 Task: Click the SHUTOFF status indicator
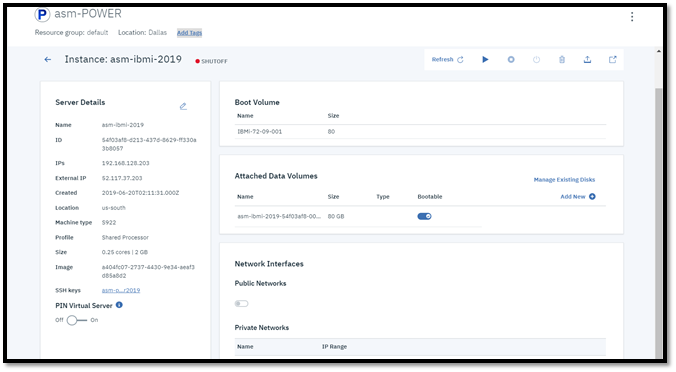point(211,61)
